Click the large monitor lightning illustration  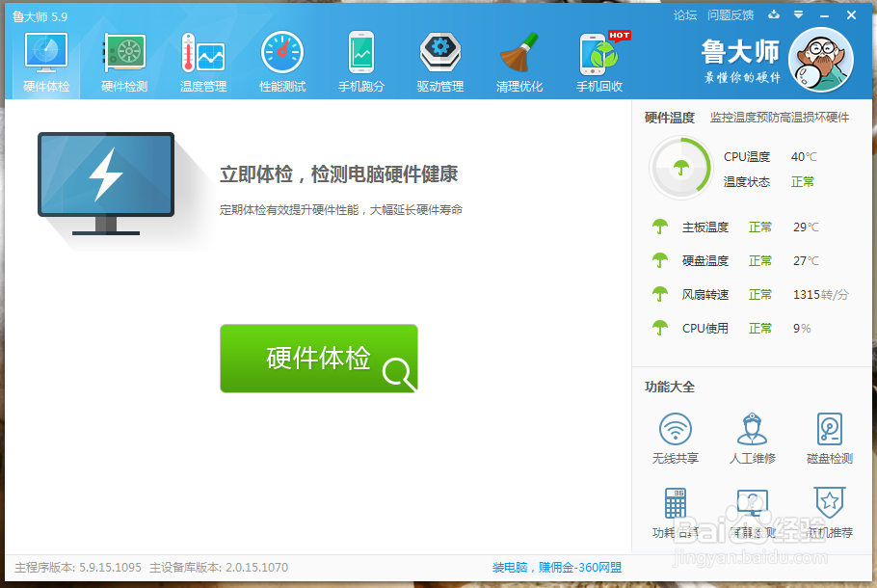pyautogui.click(x=106, y=183)
